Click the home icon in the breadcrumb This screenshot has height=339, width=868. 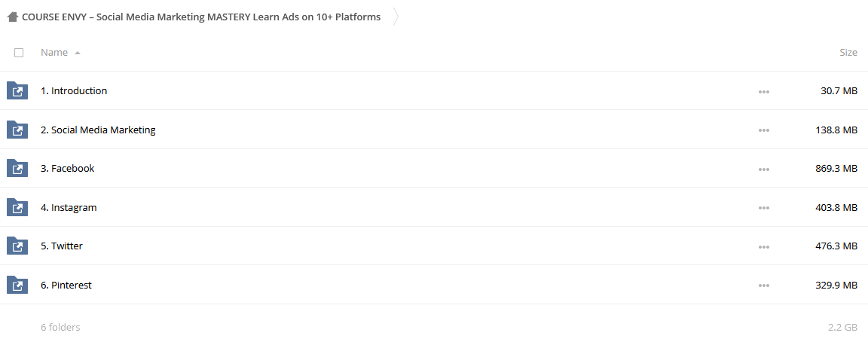point(12,17)
